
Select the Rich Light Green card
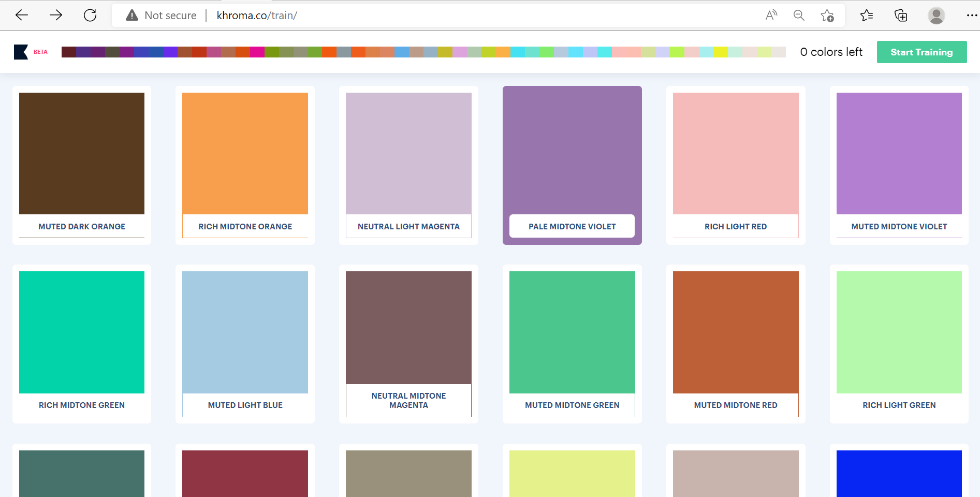click(x=899, y=332)
